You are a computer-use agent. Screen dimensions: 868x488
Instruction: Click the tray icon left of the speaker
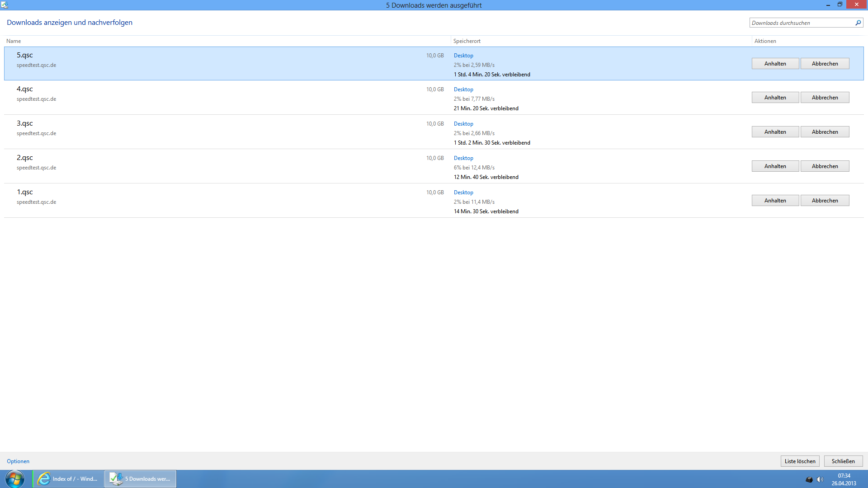point(809,479)
